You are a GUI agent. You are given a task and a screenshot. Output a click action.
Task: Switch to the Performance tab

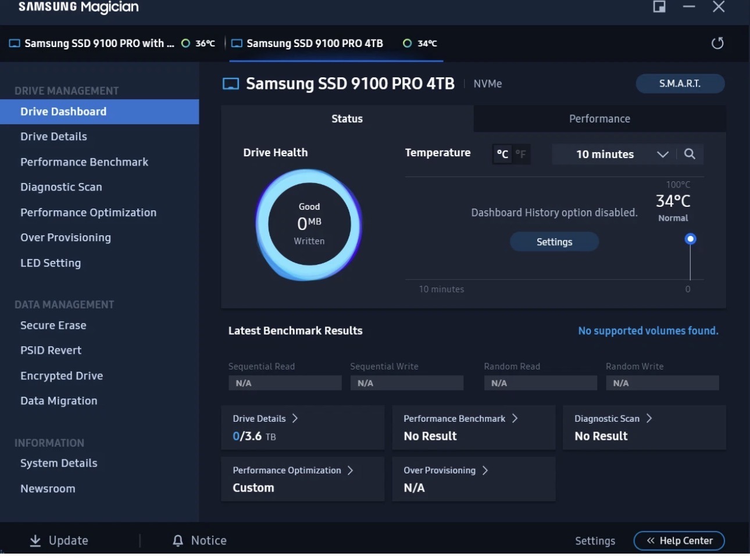(x=599, y=119)
